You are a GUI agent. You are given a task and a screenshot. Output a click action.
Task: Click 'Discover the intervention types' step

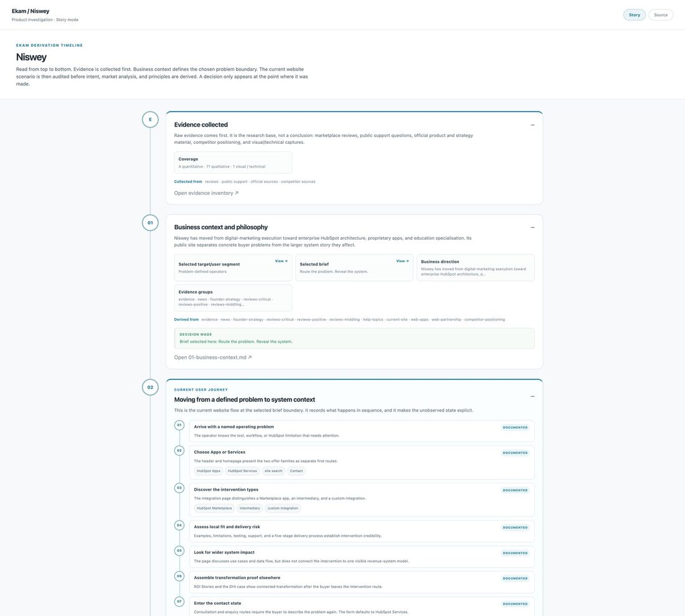(362, 500)
